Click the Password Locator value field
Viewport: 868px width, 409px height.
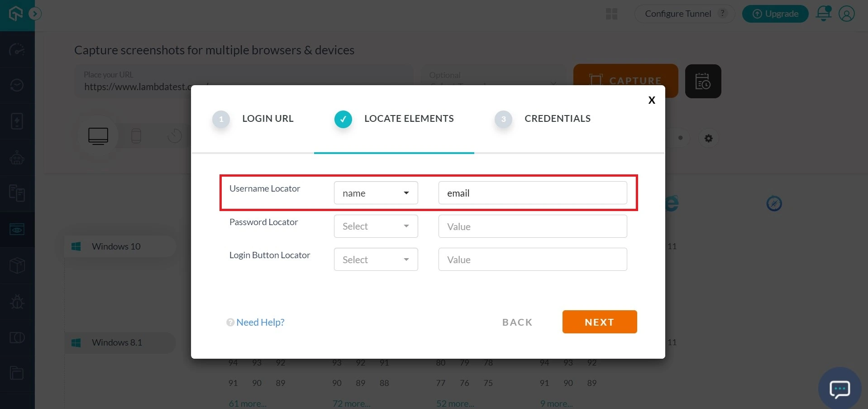(532, 226)
